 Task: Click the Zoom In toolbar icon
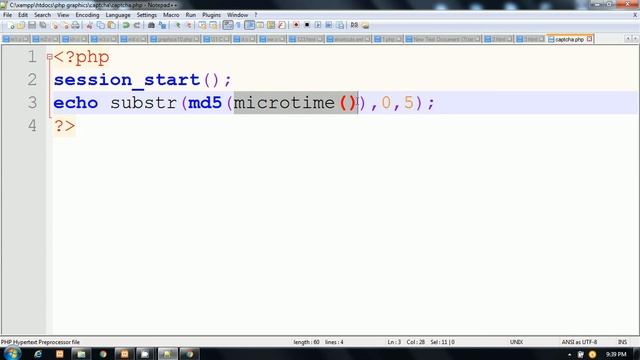coord(178,25)
